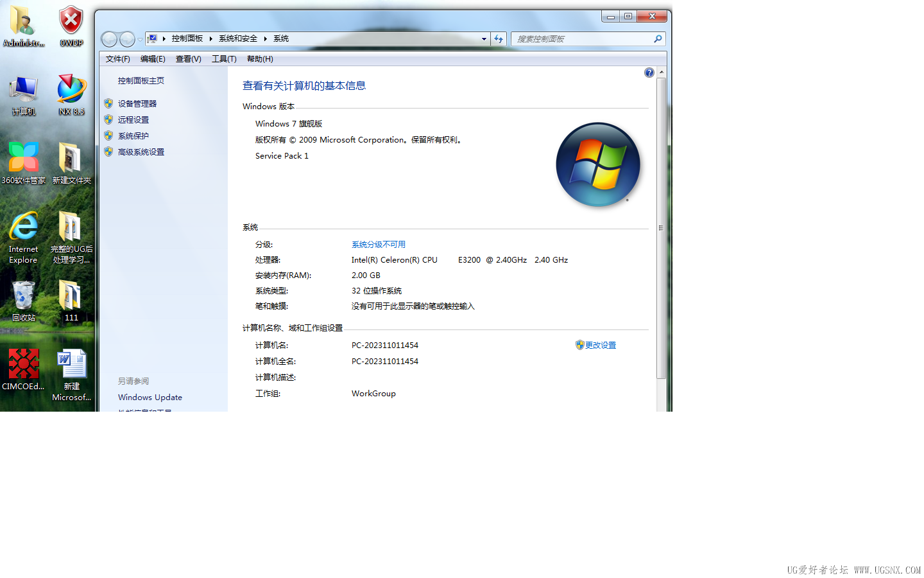Click the text 32 位操作系统
Viewport: 924px width, 578px height.
click(x=377, y=291)
